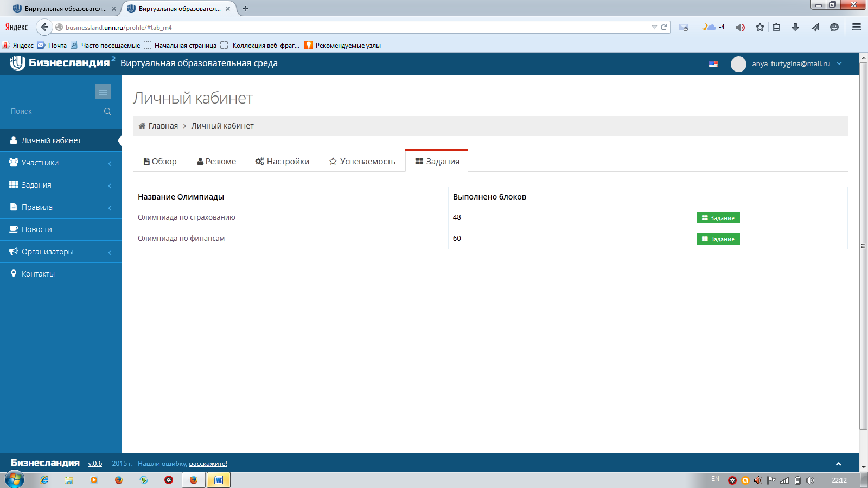Open Контакты in the sidebar
Viewport: 868px width, 488px height.
coord(61,274)
